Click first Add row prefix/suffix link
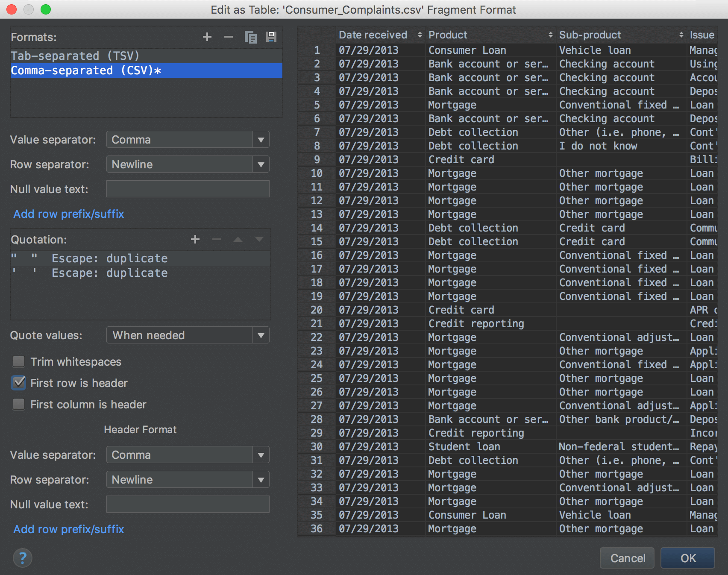 [69, 214]
